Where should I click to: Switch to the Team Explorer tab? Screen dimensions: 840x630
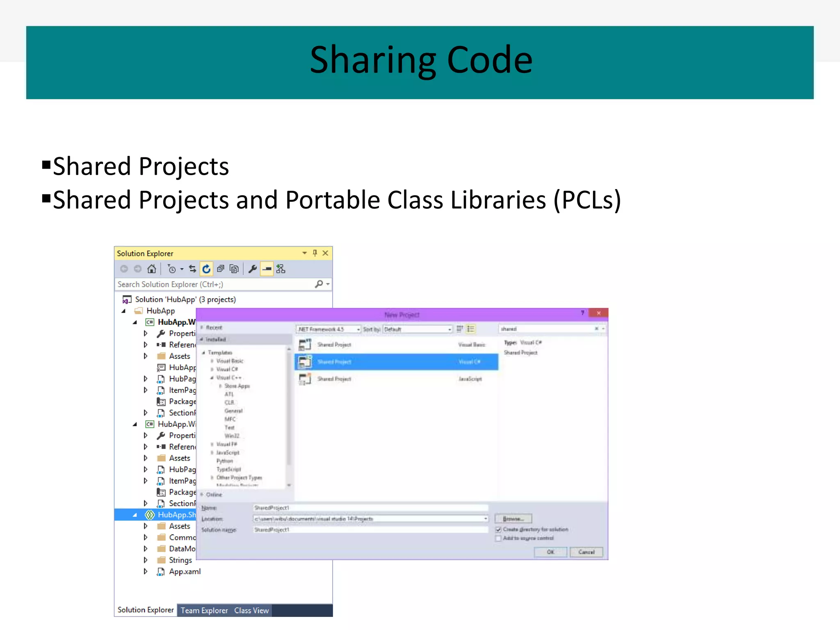(204, 610)
